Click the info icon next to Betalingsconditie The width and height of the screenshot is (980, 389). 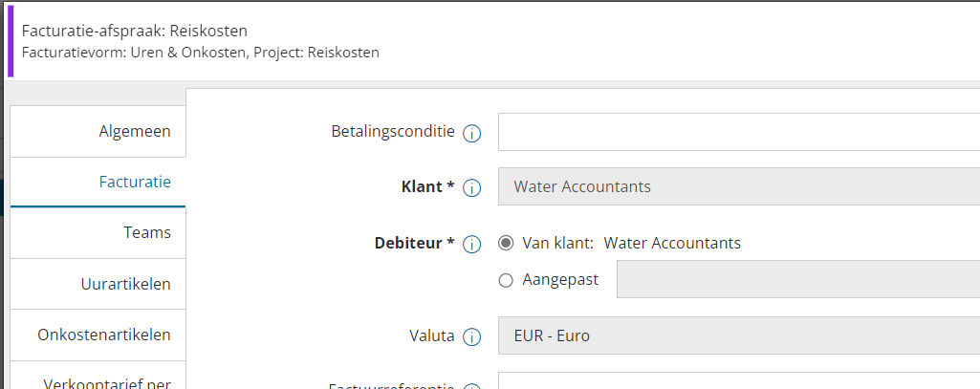(x=472, y=133)
